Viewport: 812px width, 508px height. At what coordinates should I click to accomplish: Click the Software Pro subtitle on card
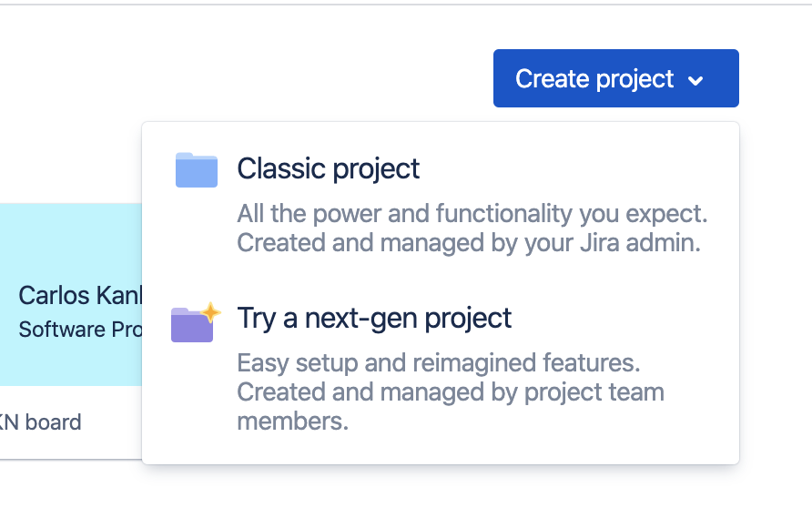[x=78, y=329]
